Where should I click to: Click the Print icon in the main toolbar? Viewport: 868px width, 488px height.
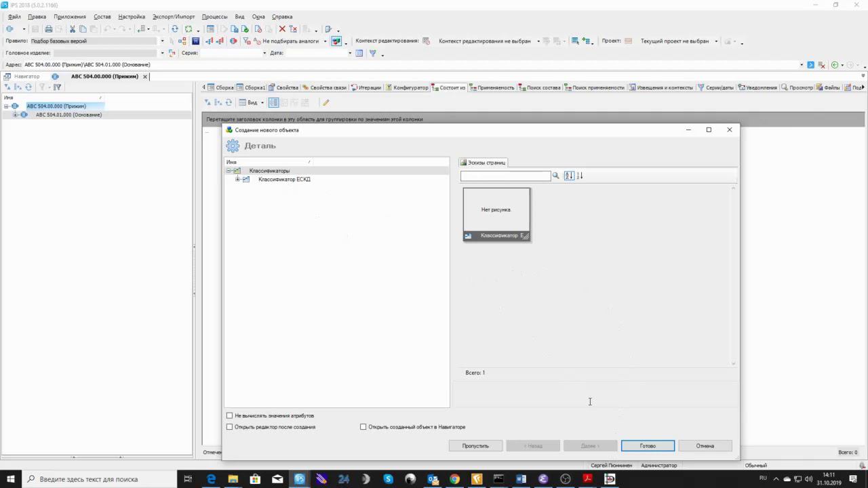[48, 29]
